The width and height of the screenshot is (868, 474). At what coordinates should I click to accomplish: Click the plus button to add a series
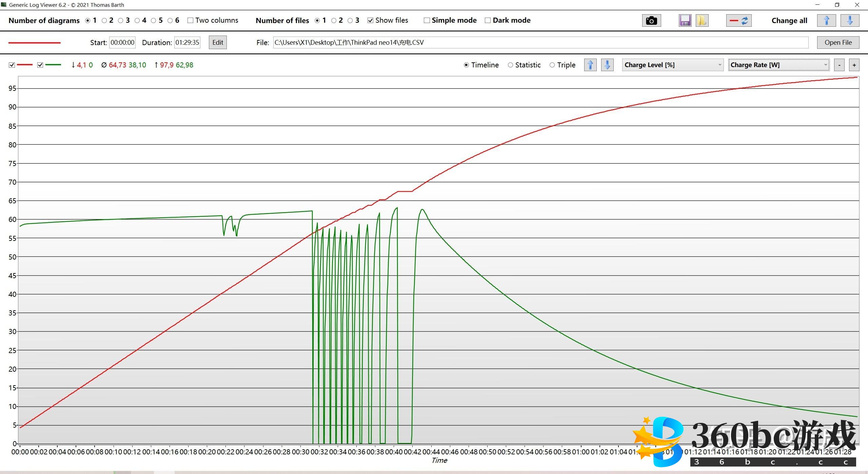click(x=854, y=65)
